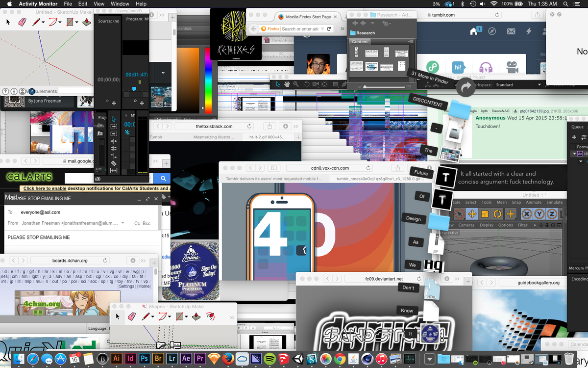
Task: Open Arc tool dropdown arrow in Untitled SketchUp
Action: 60,23
